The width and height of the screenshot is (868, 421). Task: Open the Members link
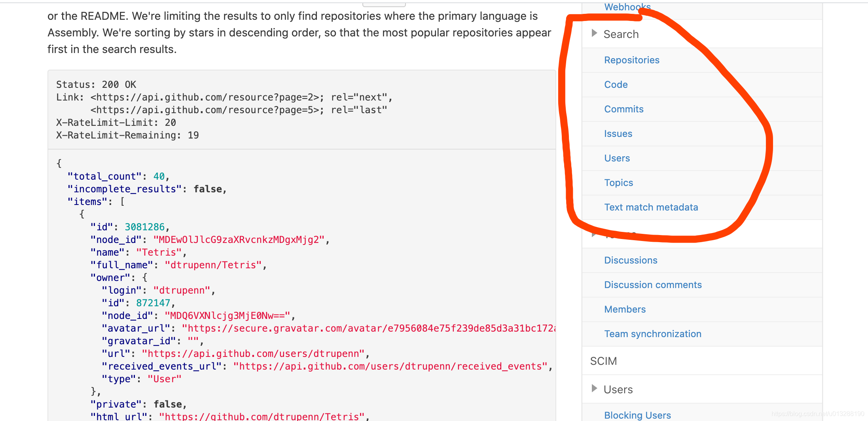pos(625,309)
